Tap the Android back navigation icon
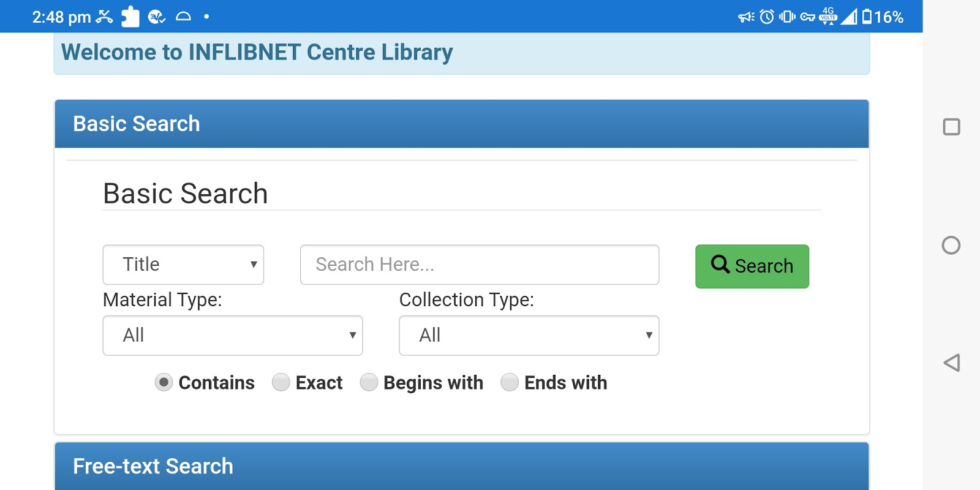The width and height of the screenshot is (980, 490). point(951,363)
